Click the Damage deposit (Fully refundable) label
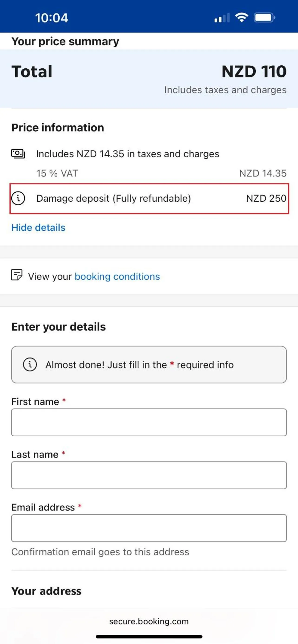The height and width of the screenshot is (644, 298). (113, 198)
